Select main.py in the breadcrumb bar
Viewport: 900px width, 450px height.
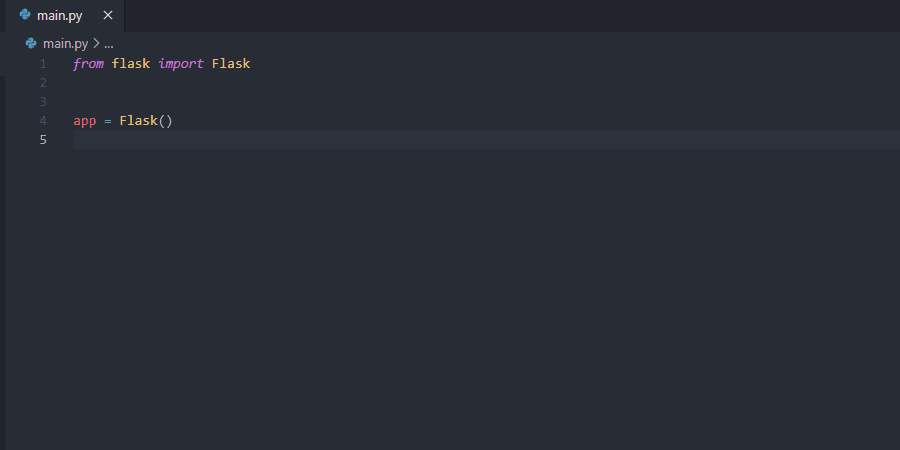pyautogui.click(x=65, y=44)
